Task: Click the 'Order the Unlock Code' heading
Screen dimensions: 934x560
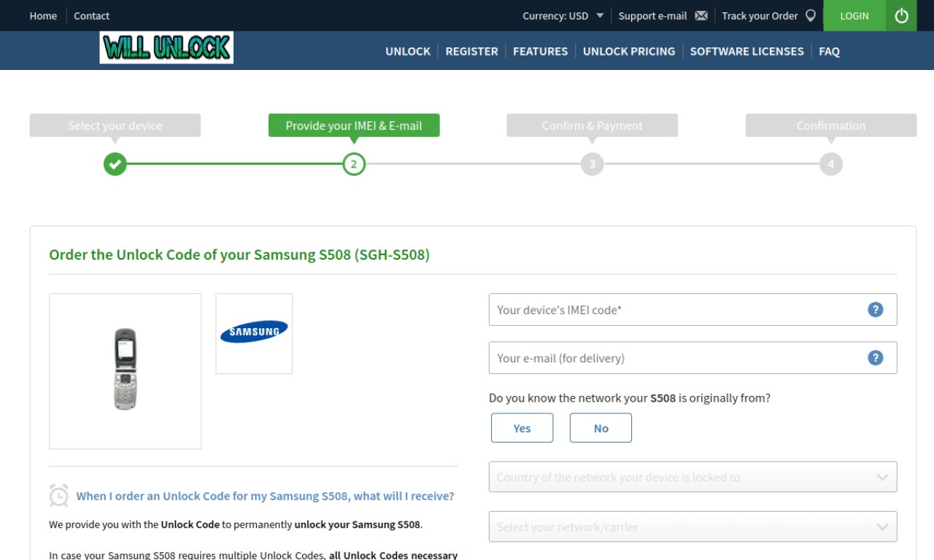Action: click(x=239, y=255)
